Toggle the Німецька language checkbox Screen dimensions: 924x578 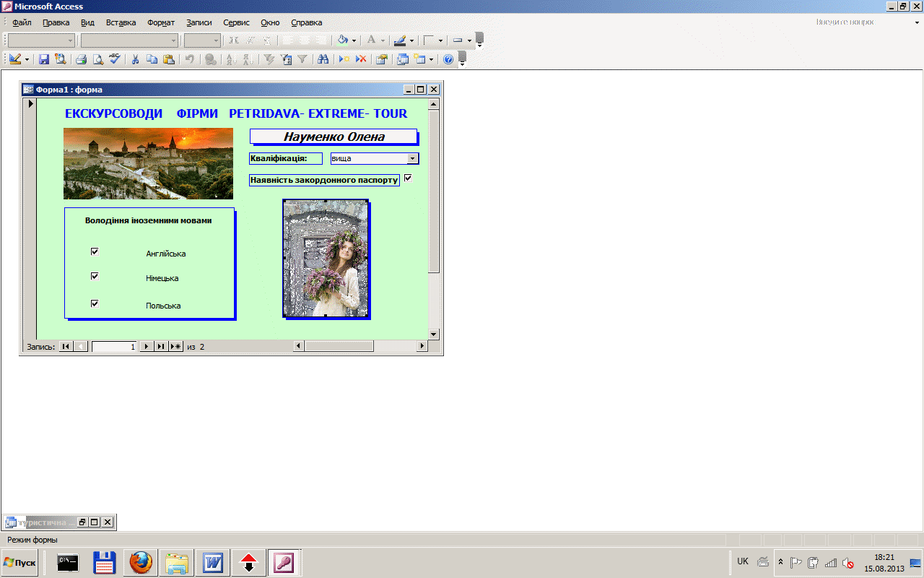point(94,276)
